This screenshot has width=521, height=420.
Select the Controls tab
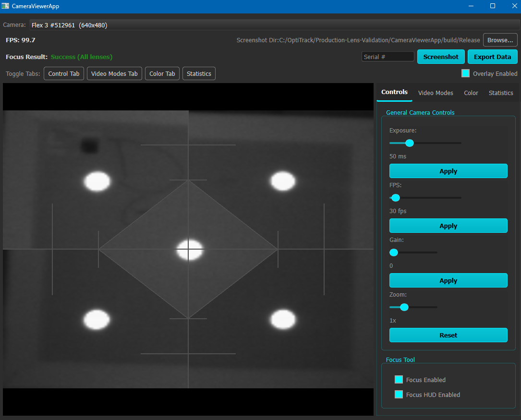point(394,92)
